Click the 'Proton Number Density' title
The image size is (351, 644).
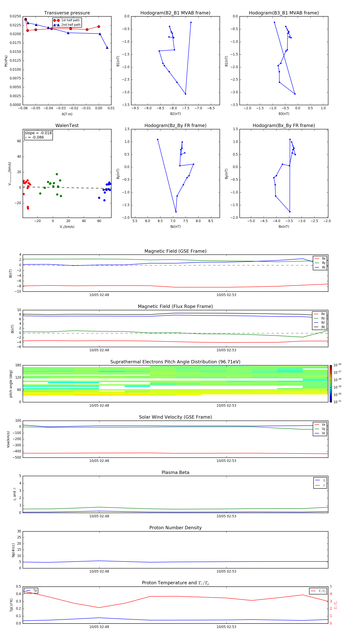(175, 528)
